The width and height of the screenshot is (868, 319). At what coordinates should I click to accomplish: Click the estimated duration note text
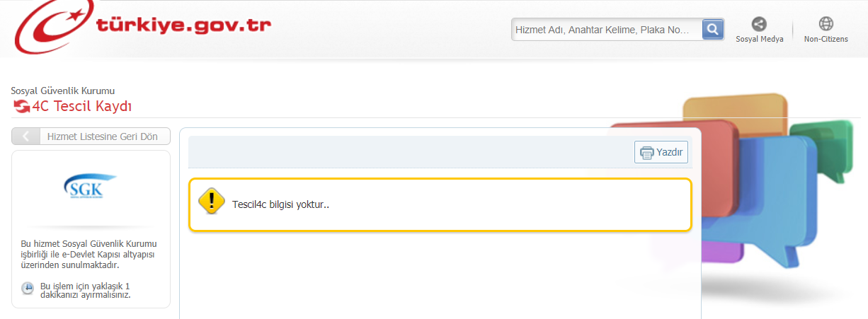[x=85, y=290]
